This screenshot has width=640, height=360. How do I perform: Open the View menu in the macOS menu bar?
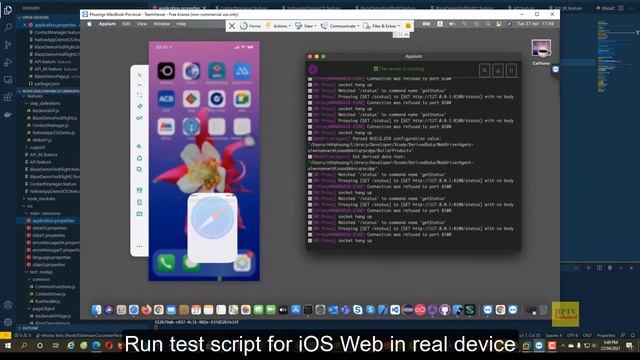pos(142,24)
